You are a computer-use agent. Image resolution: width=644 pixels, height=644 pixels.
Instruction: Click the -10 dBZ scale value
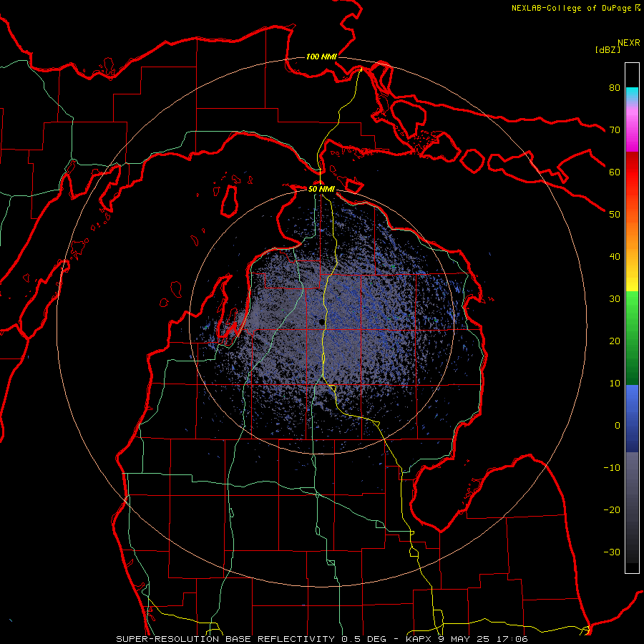pos(612,468)
